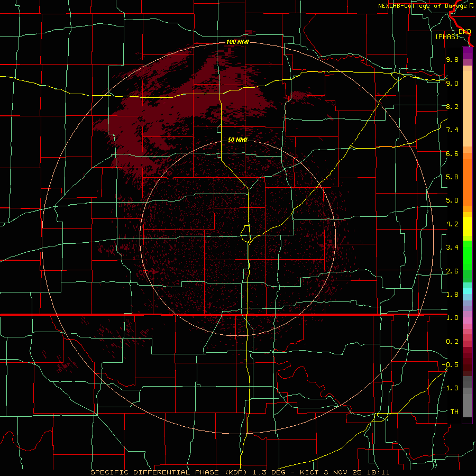Click the 1.0 legend scale value
The height and width of the screenshot is (476, 476).
pos(452,318)
